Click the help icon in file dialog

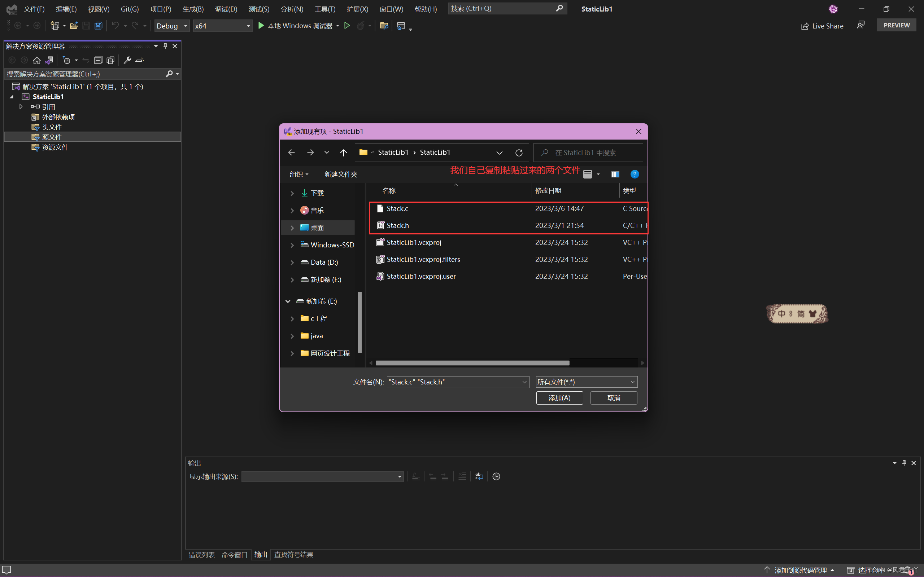pyautogui.click(x=634, y=175)
